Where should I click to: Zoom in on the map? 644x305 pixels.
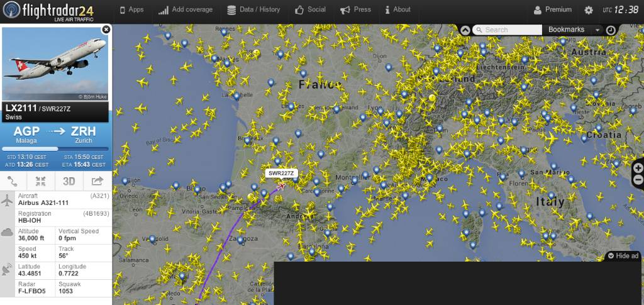[x=638, y=168]
